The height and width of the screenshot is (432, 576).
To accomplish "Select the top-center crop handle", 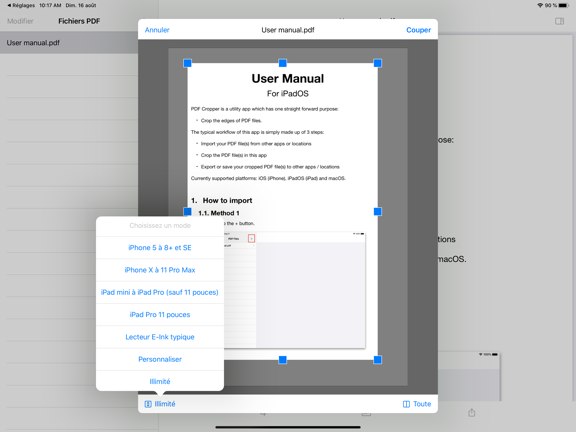I will point(282,63).
